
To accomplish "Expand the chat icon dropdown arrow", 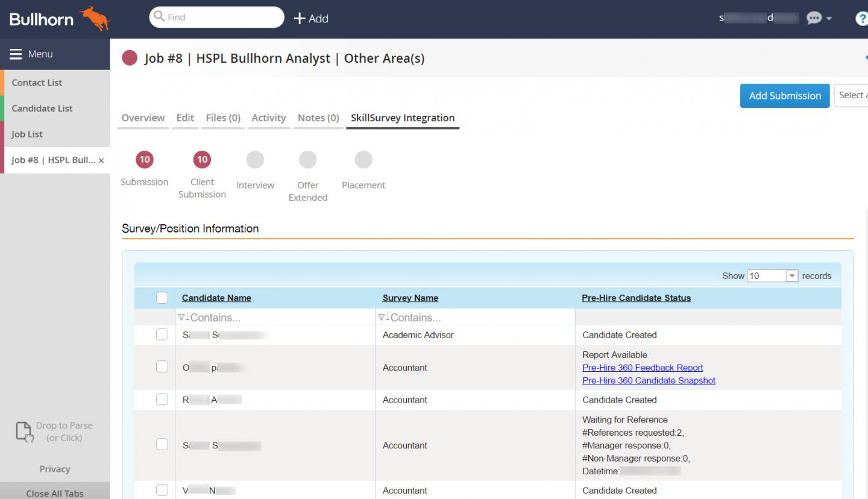I will [x=829, y=19].
